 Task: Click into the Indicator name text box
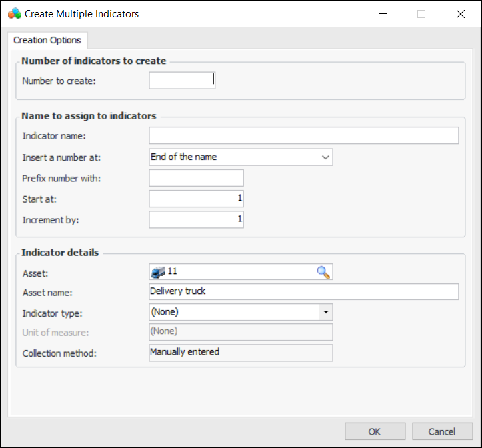pos(303,136)
